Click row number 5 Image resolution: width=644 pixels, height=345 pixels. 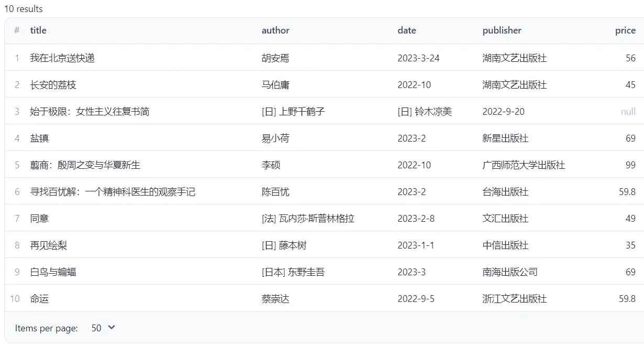pos(17,165)
